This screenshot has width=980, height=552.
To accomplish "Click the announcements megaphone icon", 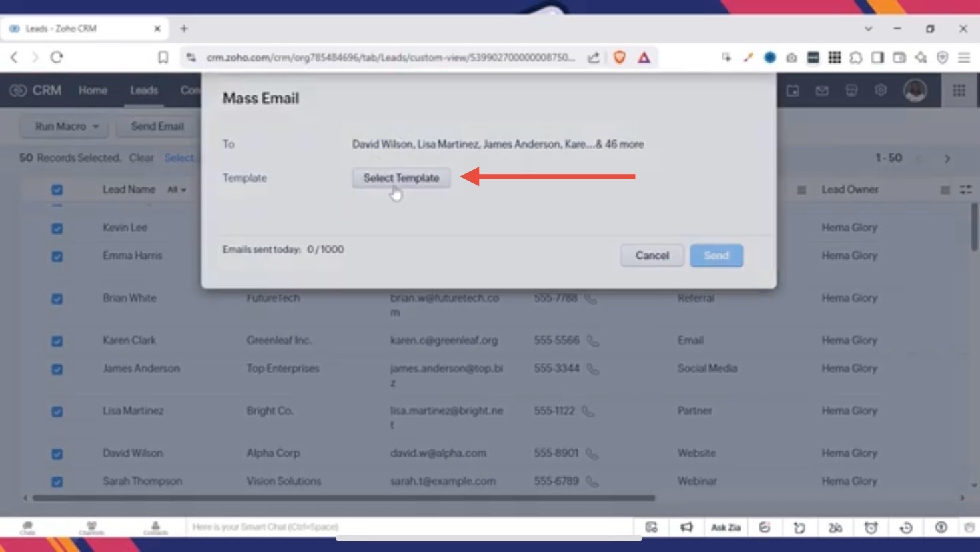I will point(686,527).
